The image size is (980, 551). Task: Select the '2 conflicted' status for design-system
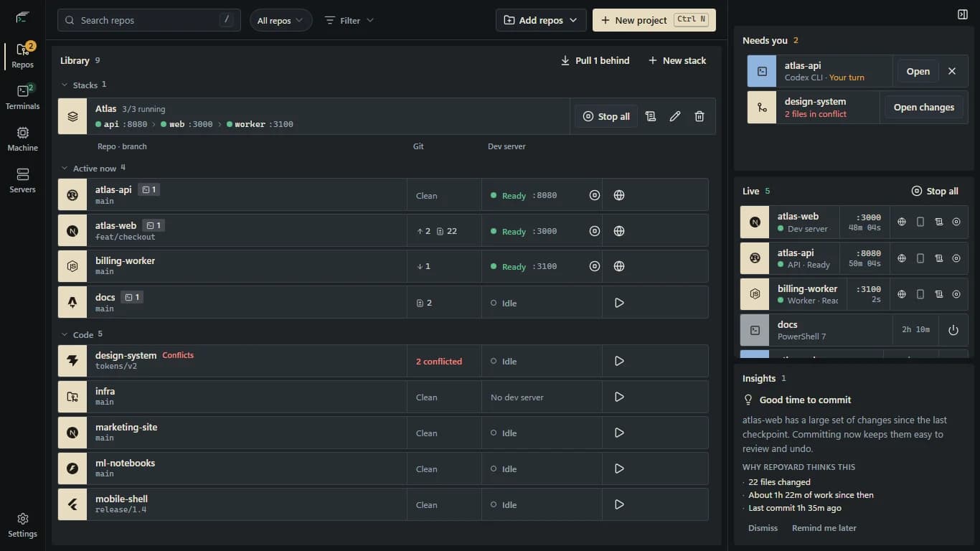coord(439,362)
